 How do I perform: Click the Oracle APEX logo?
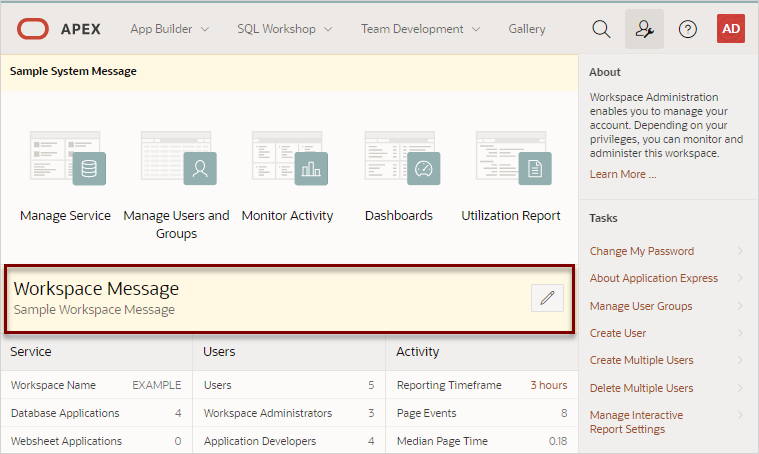pyautogui.click(x=59, y=29)
